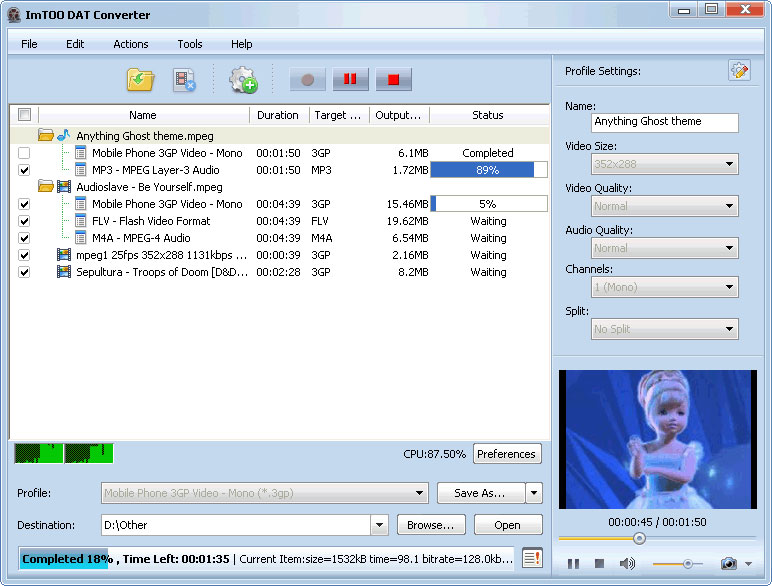The width and height of the screenshot is (772, 586).
Task: Click the add file folder icon
Action: pyautogui.click(x=140, y=80)
